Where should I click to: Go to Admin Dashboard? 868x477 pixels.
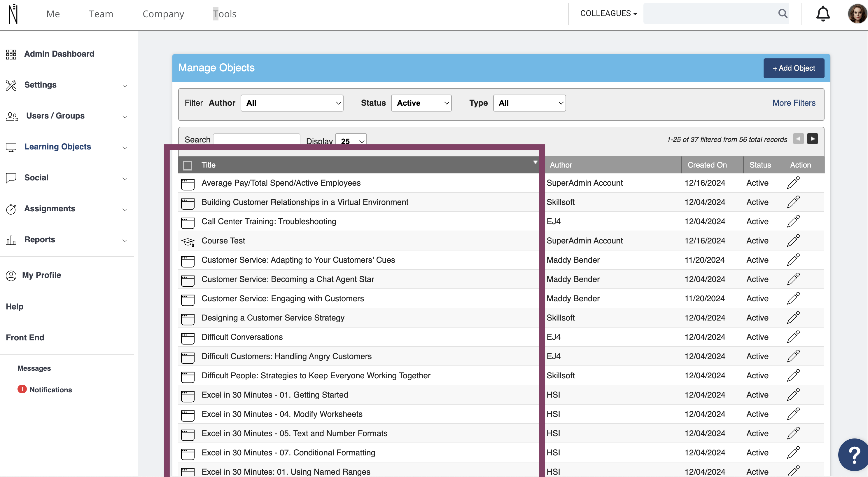point(59,54)
